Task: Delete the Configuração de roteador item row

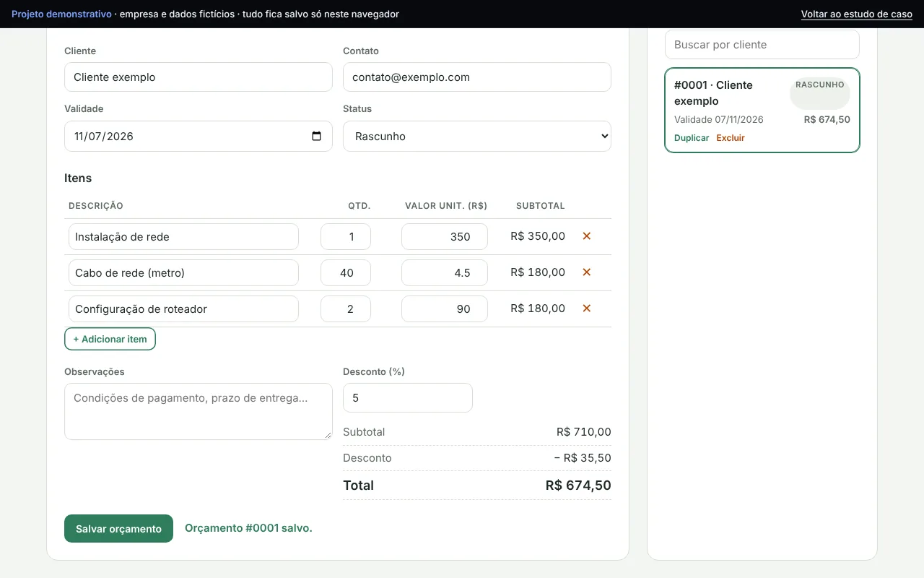Action: pos(586,309)
